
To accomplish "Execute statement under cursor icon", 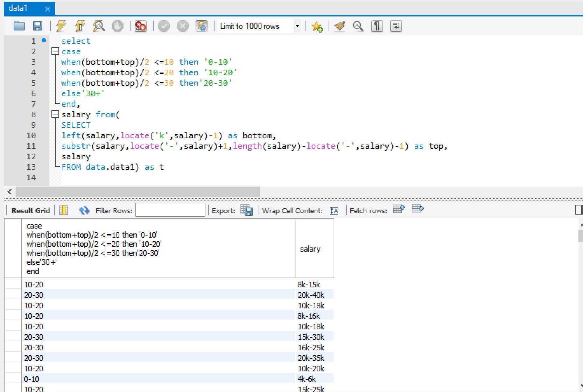I will pyautogui.click(x=80, y=26).
